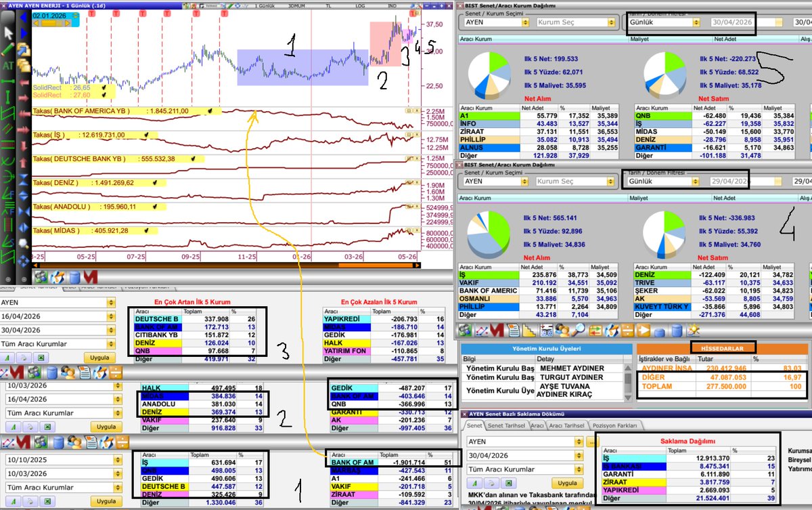
Task: Click Uygula in the 10/10/2025–10/03/2026 panel
Action: click(x=106, y=501)
